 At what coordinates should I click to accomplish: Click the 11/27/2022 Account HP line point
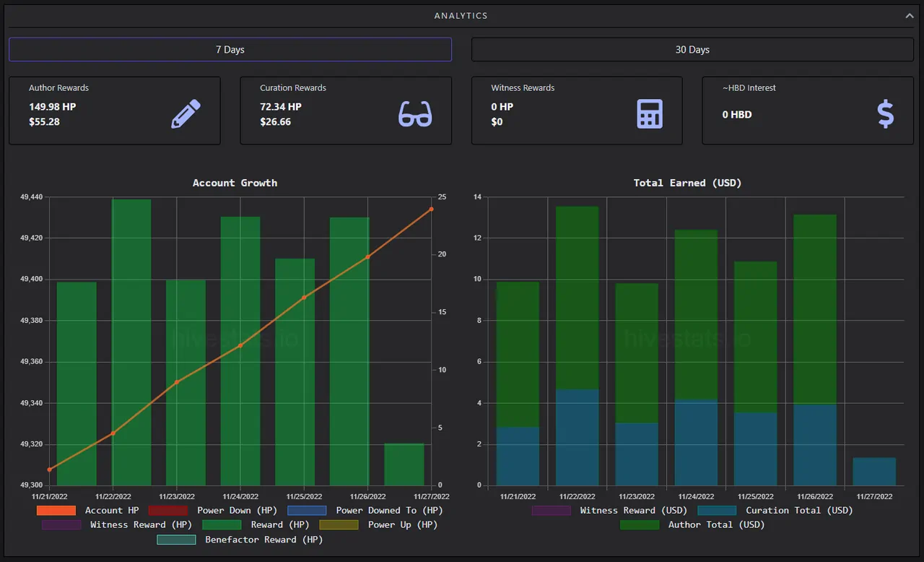coord(431,209)
